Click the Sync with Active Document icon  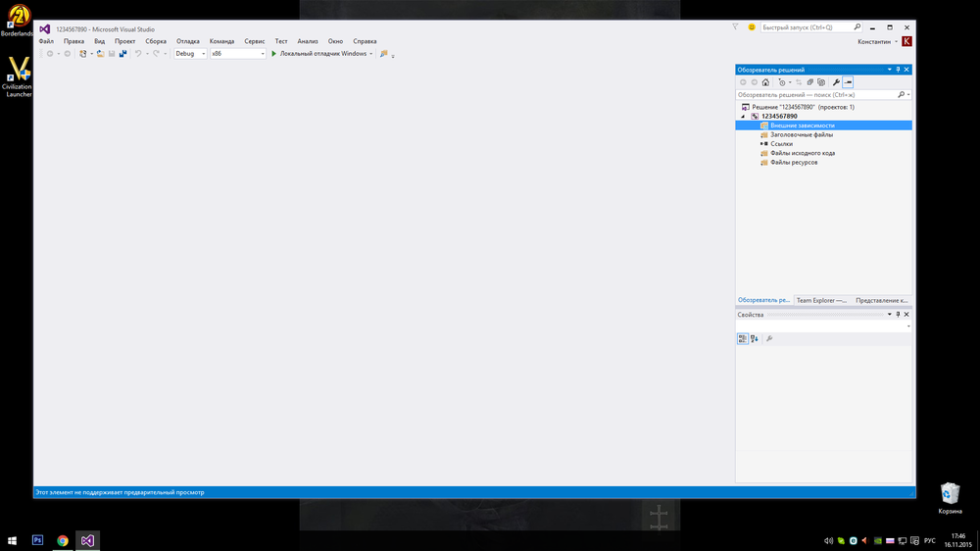click(799, 82)
